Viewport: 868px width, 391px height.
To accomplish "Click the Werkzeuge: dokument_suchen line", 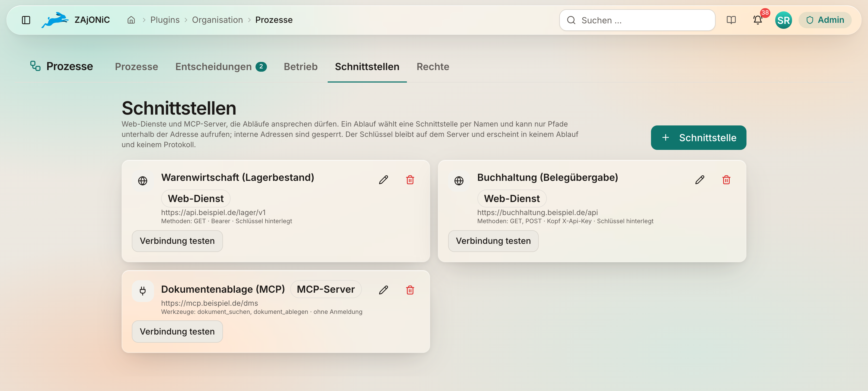I will [262, 312].
